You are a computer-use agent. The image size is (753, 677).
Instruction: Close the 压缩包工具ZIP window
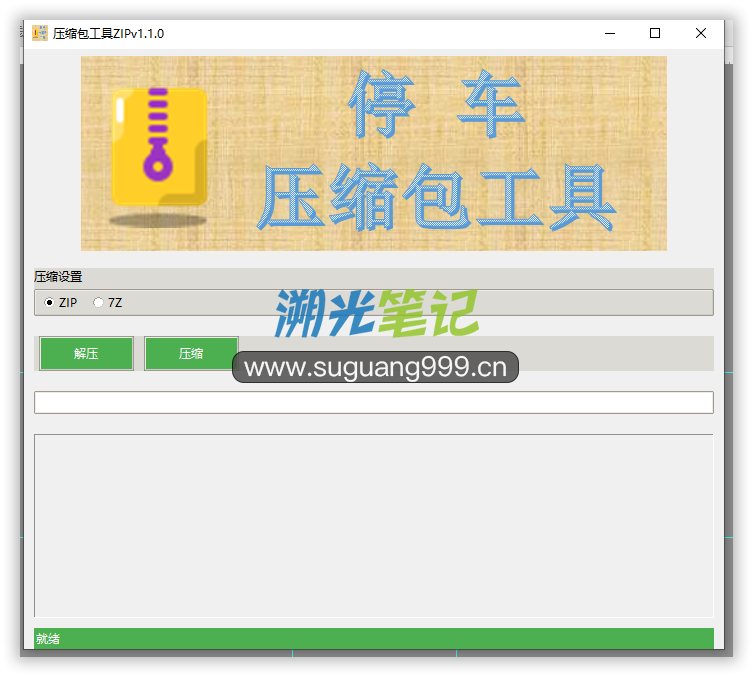pyautogui.click(x=701, y=33)
